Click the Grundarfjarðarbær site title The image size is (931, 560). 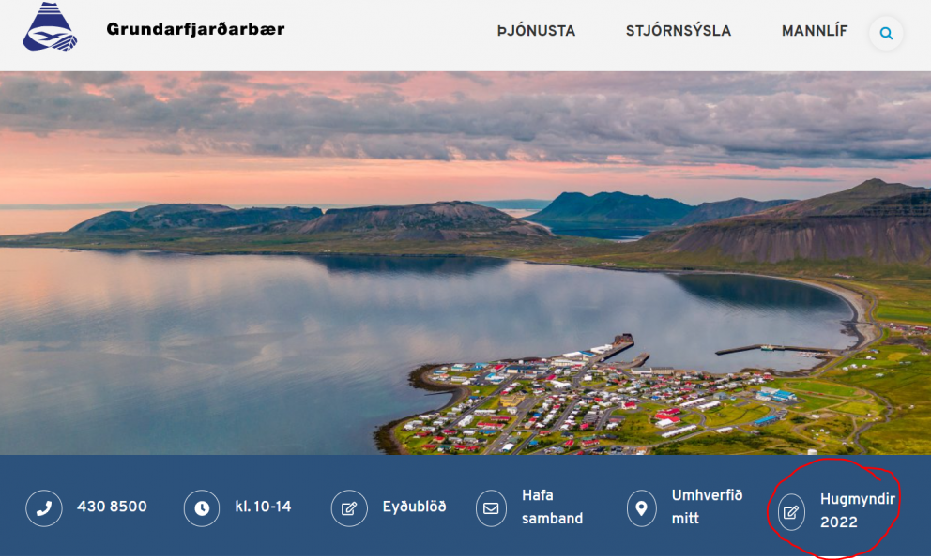[x=193, y=29]
